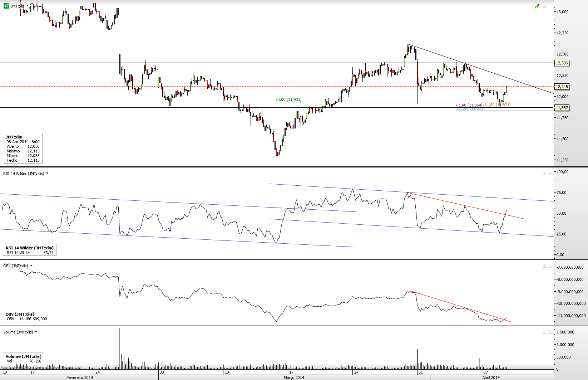Expand the RSI 14 Wilder dropdown
588x380 pixels.
[47, 174]
